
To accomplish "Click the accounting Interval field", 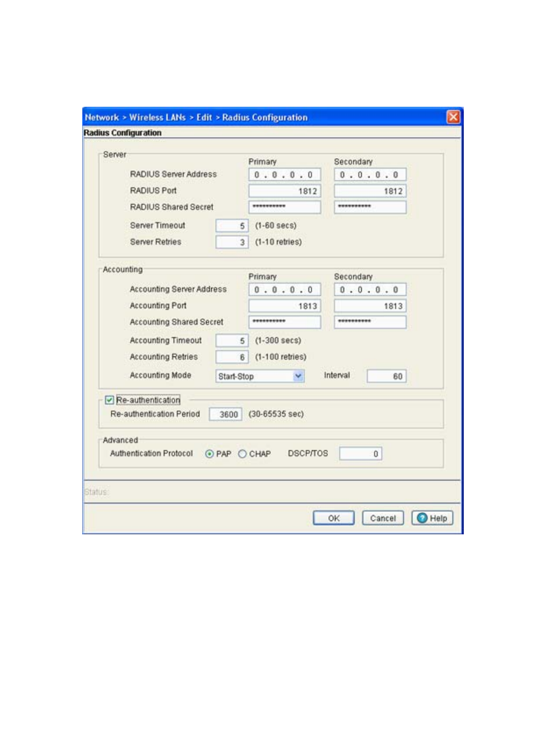I will pyautogui.click(x=386, y=376).
